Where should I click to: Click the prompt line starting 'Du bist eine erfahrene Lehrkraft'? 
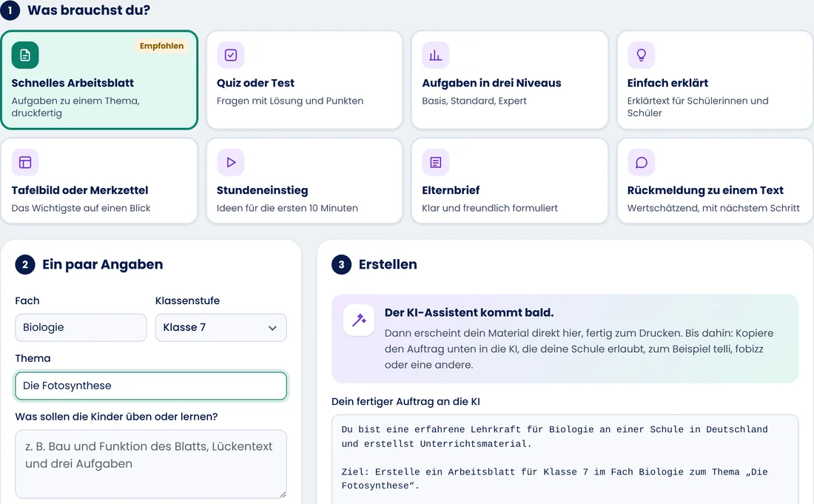(x=554, y=437)
